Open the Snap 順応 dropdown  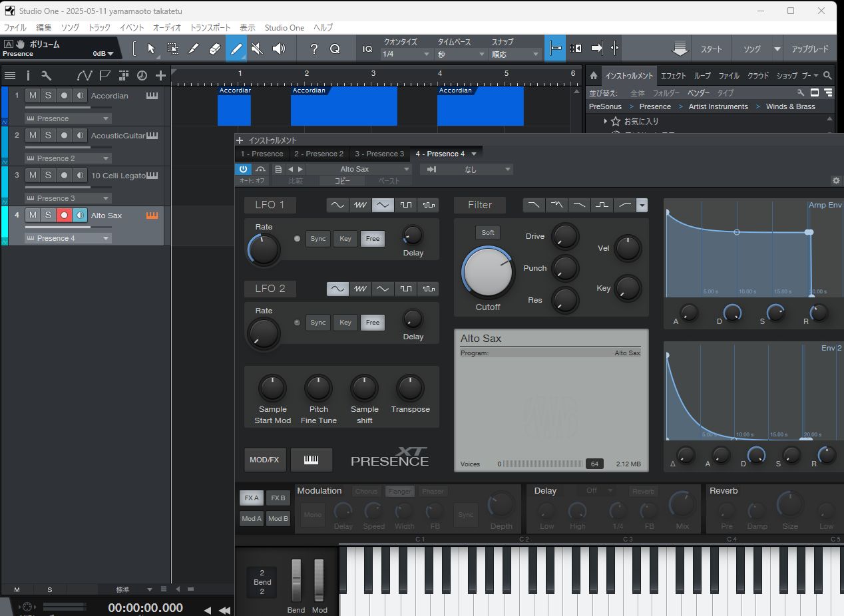(515, 54)
